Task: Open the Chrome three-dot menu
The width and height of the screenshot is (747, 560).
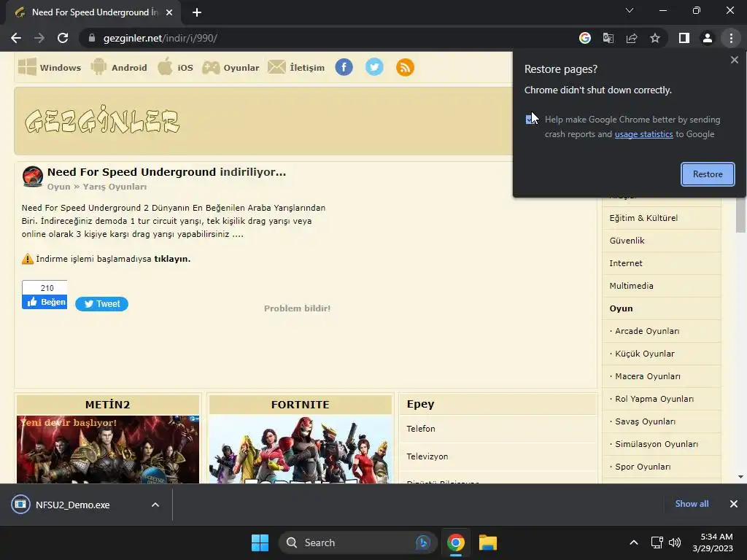Action: pyautogui.click(x=731, y=38)
